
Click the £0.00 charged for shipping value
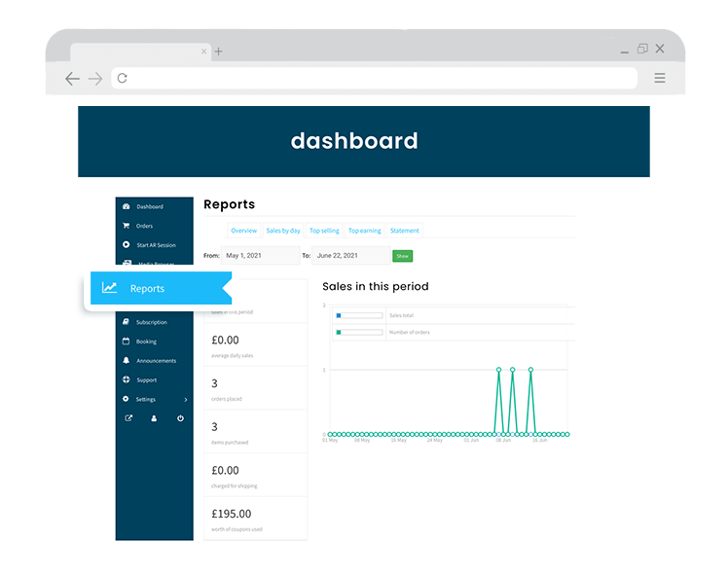[x=225, y=471]
